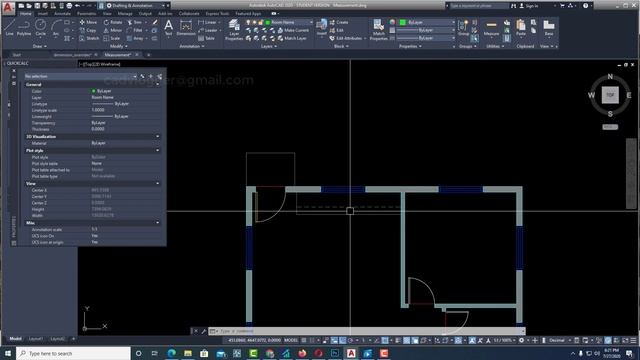The image size is (640, 360).
Task: Click the Insert block icon
Action: [x=322, y=28]
